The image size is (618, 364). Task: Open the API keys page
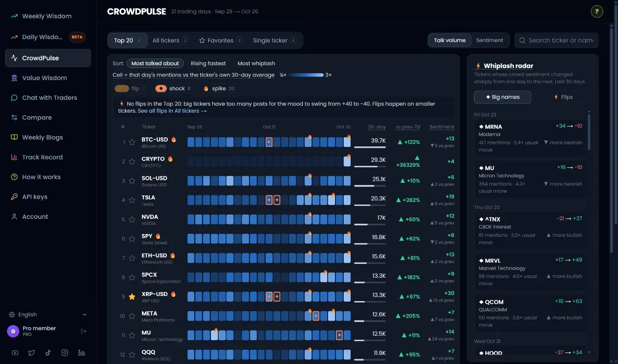pyautogui.click(x=48, y=197)
